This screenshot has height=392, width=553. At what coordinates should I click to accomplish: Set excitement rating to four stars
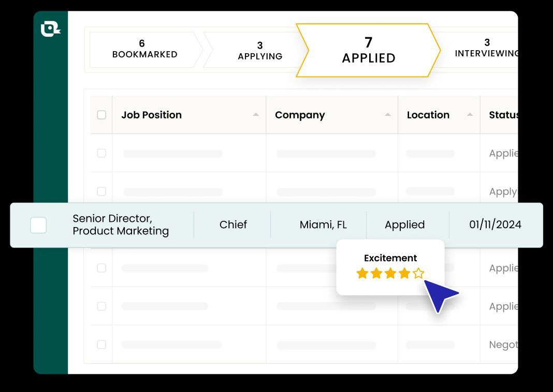pyautogui.click(x=404, y=273)
